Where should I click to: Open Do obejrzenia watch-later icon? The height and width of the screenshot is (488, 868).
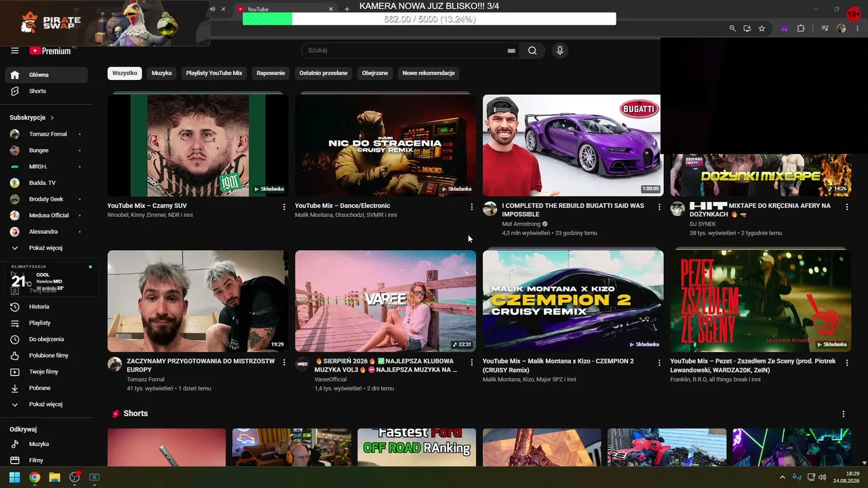(x=15, y=339)
